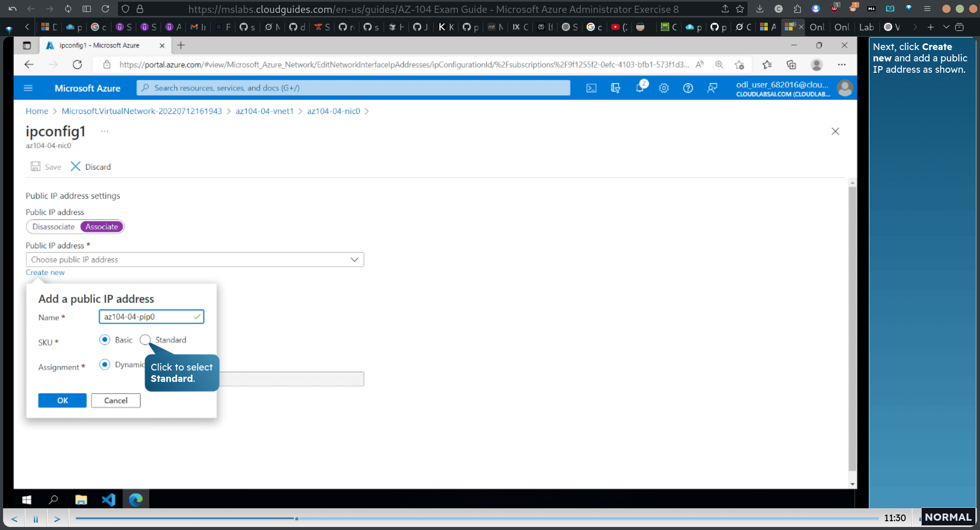Open Azure Cloud Shell icon

click(591, 88)
